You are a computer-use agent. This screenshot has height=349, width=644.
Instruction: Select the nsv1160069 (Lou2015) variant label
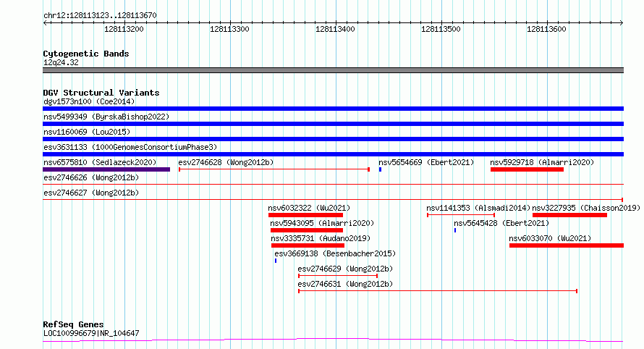pyautogui.click(x=87, y=132)
